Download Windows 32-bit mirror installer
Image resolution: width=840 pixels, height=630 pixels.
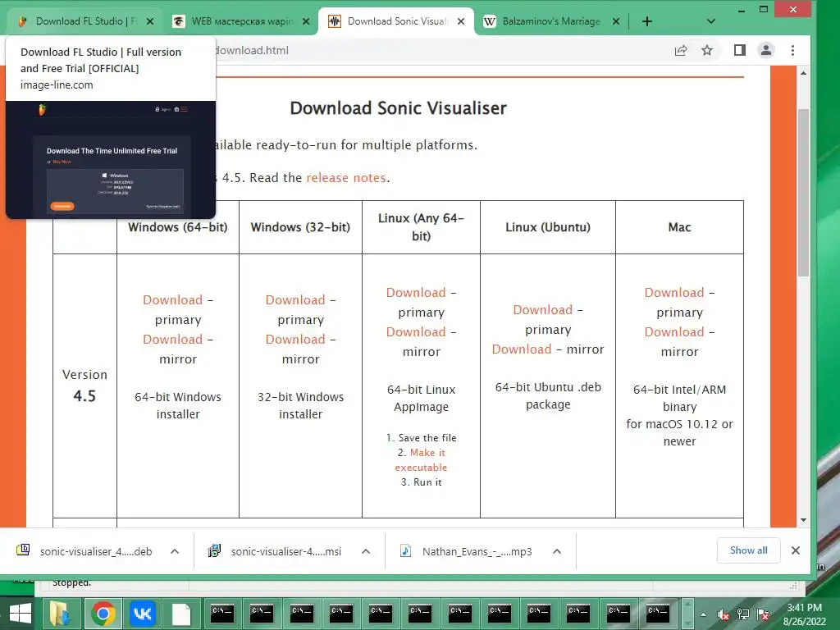click(x=295, y=340)
